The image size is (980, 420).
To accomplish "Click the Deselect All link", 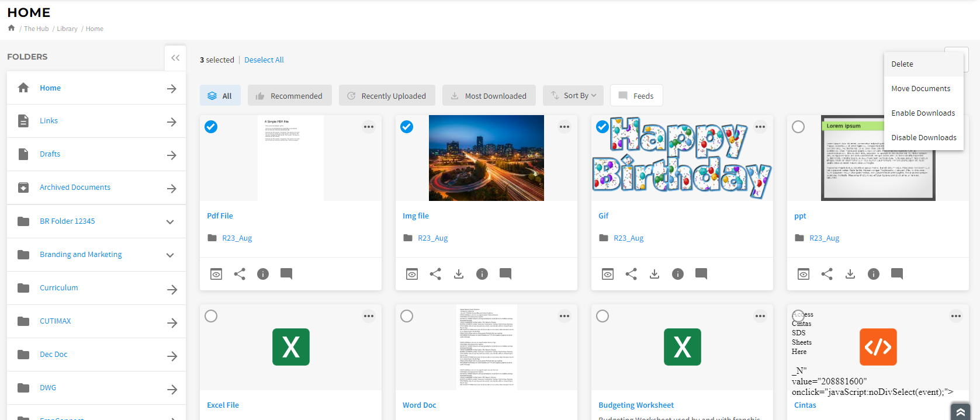I will [x=264, y=60].
